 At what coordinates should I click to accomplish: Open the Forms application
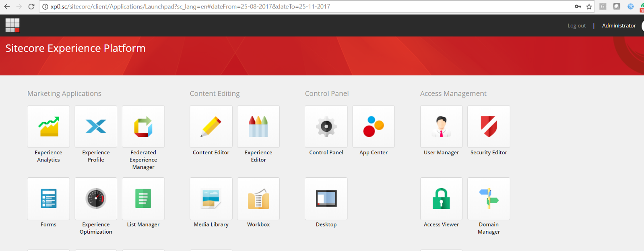click(x=48, y=199)
